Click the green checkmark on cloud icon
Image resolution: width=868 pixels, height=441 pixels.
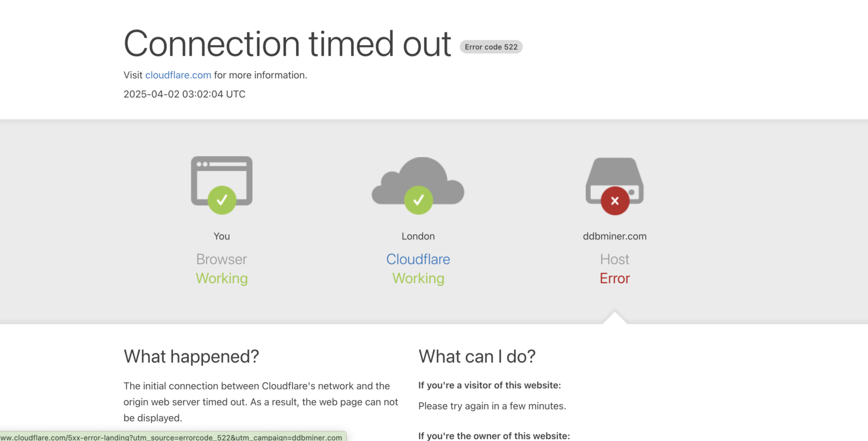point(418,200)
